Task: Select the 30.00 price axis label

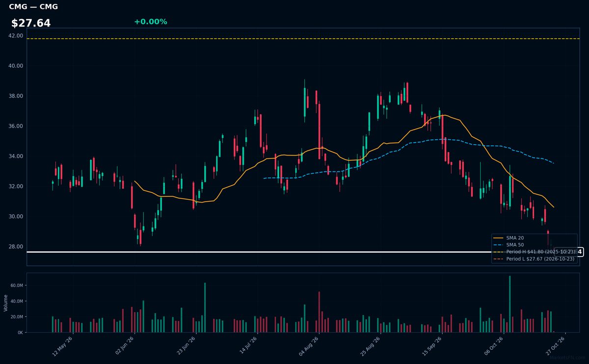Action: click(15, 217)
